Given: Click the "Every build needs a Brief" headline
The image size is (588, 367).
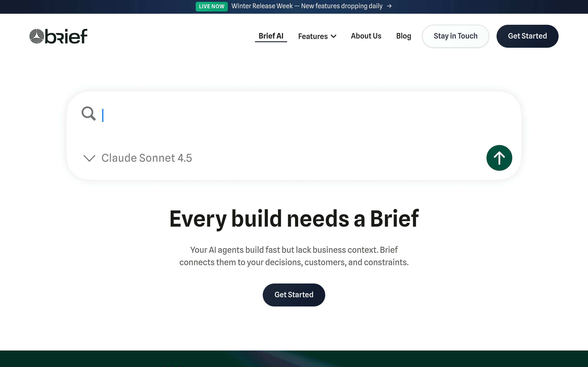Looking at the screenshot, I should tap(294, 218).
